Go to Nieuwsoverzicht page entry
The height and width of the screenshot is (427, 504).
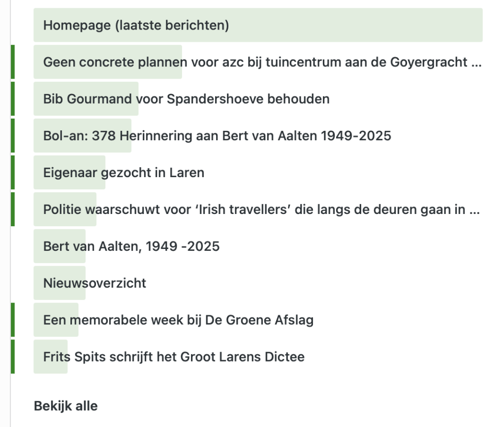(x=94, y=283)
